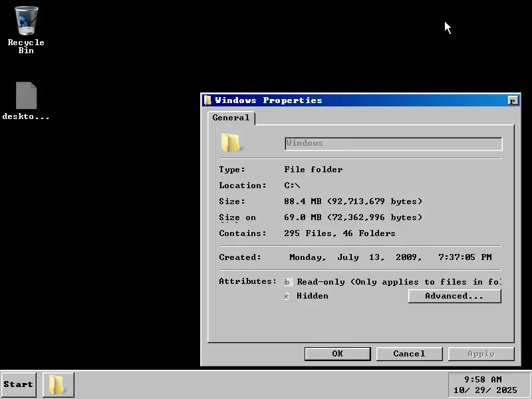Open the folder from the taskbar
The width and height of the screenshot is (532, 399).
[x=57, y=384]
